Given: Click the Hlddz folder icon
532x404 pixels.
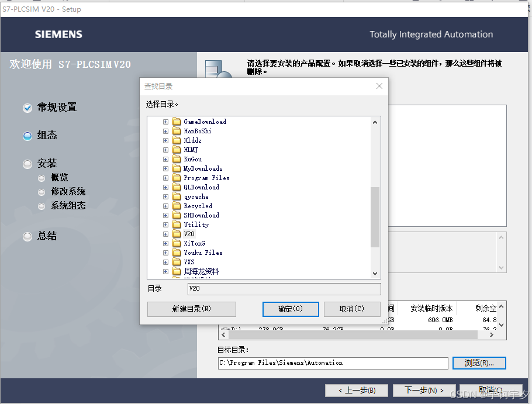Looking at the screenshot, I should 177,140.
